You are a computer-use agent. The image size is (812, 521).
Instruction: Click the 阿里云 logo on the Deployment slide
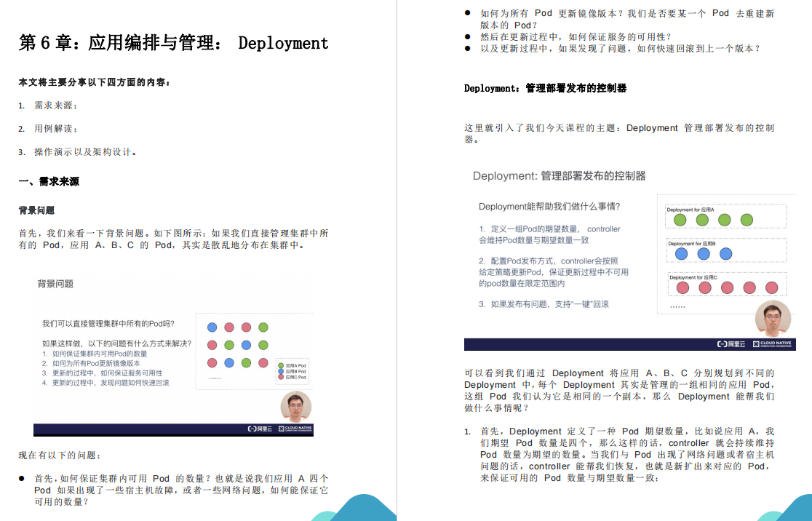731,344
